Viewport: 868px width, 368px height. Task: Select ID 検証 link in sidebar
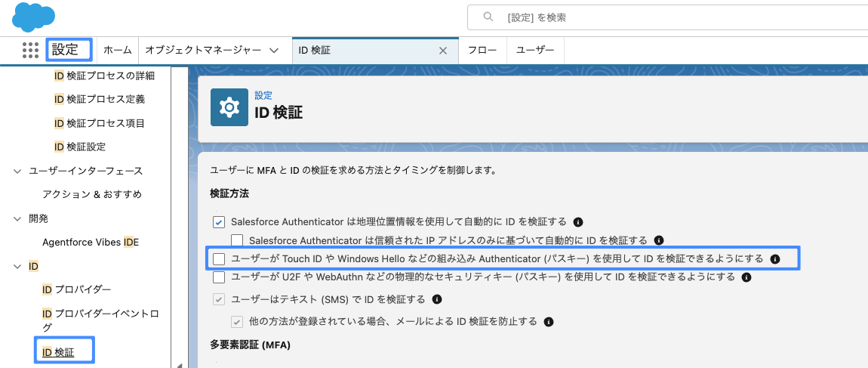tap(58, 352)
